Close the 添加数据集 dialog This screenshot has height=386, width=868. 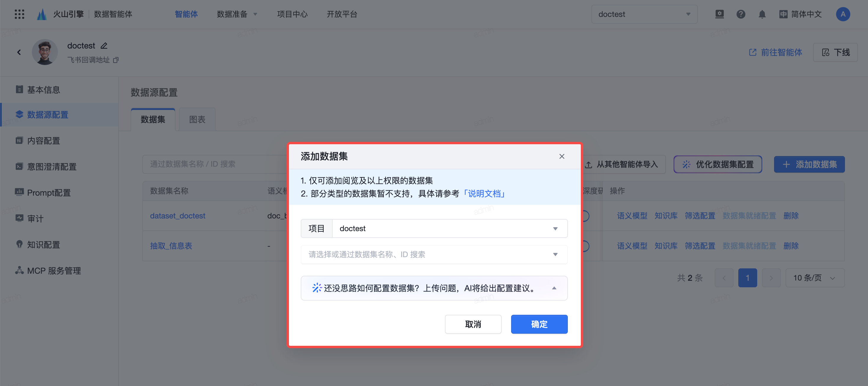[x=562, y=156]
